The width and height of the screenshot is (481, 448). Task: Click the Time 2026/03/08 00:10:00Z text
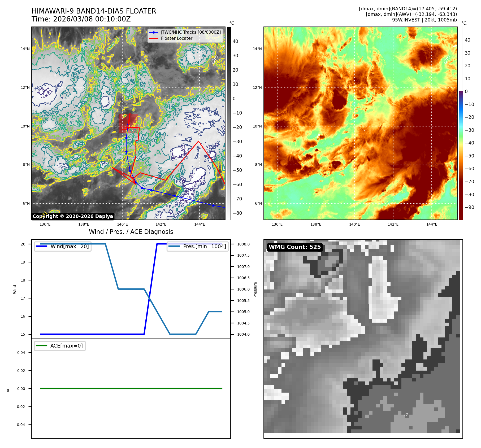81,19
